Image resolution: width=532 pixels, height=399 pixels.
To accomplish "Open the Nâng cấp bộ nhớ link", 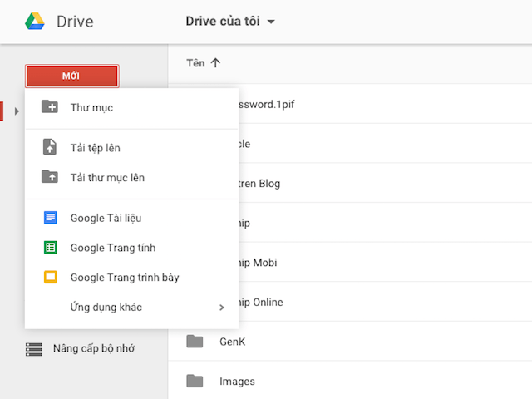I will [x=93, y=348].
